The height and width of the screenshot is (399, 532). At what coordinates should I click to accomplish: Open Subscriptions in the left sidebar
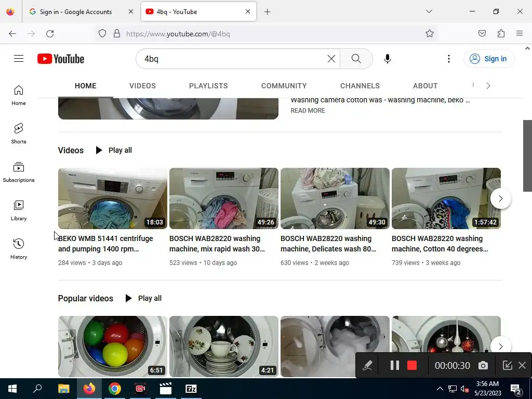19,172
